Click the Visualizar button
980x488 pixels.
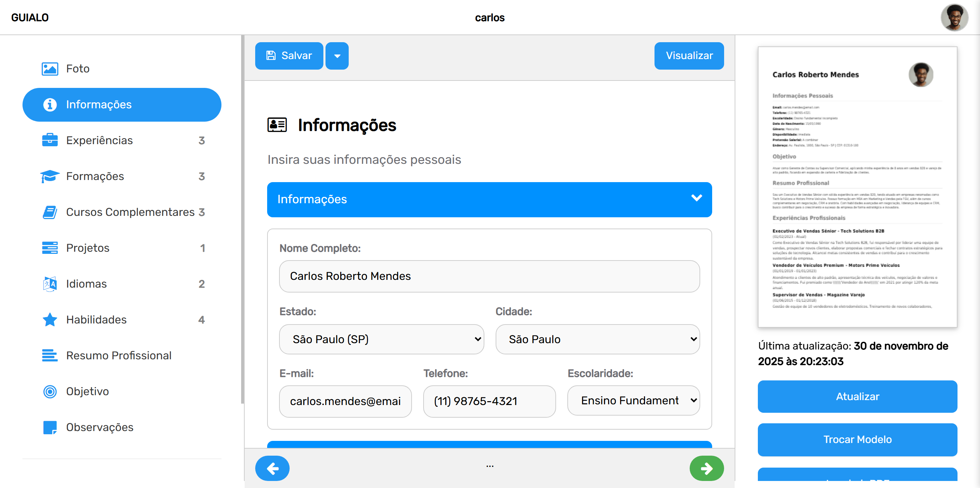click(689, 56)
